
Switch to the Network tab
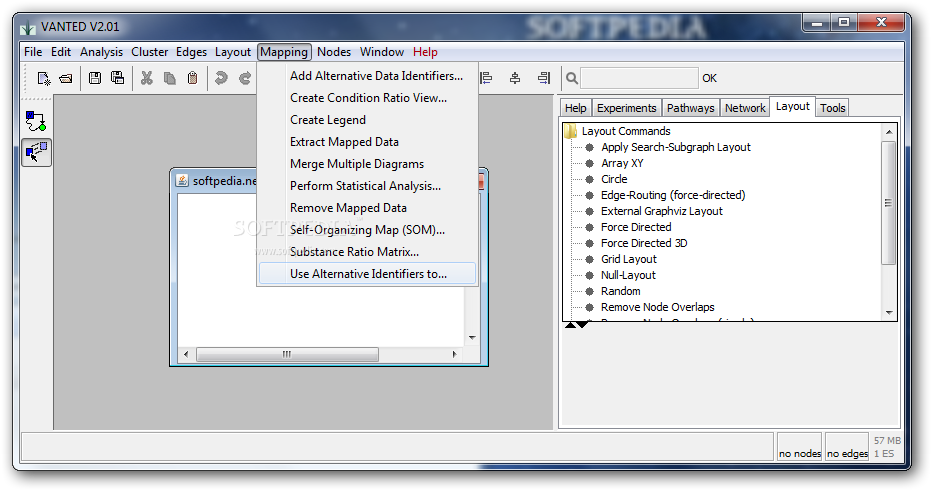coord(745,108)
